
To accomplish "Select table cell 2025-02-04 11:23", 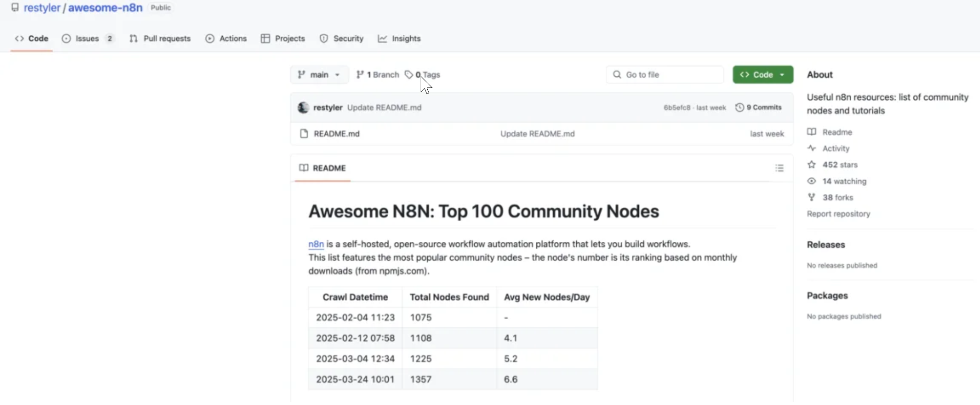I will pyautogui.click(x=355, y=318).
